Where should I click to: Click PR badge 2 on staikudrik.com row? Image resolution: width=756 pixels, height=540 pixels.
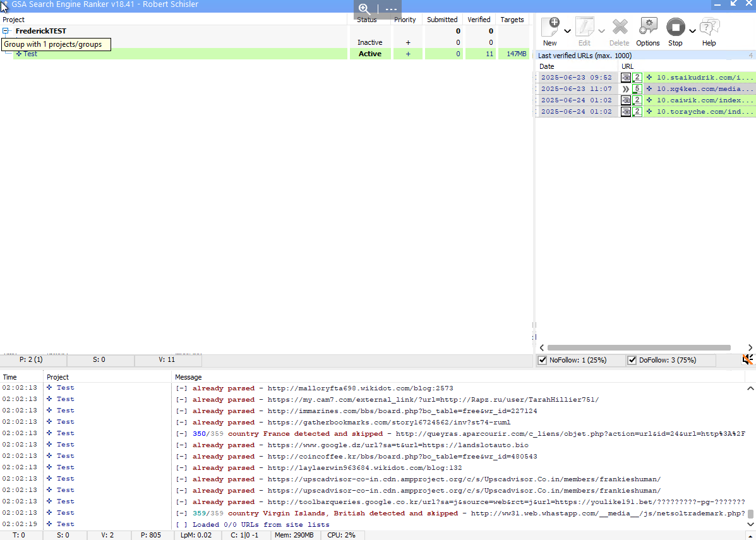point(637,77)
